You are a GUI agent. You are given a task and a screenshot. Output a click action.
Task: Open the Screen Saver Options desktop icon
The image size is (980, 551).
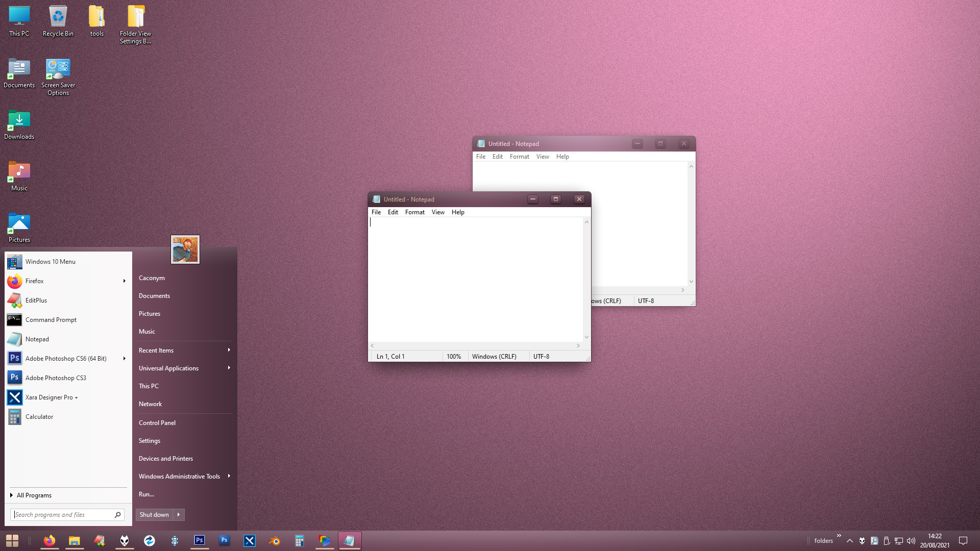tap(58, 77)
